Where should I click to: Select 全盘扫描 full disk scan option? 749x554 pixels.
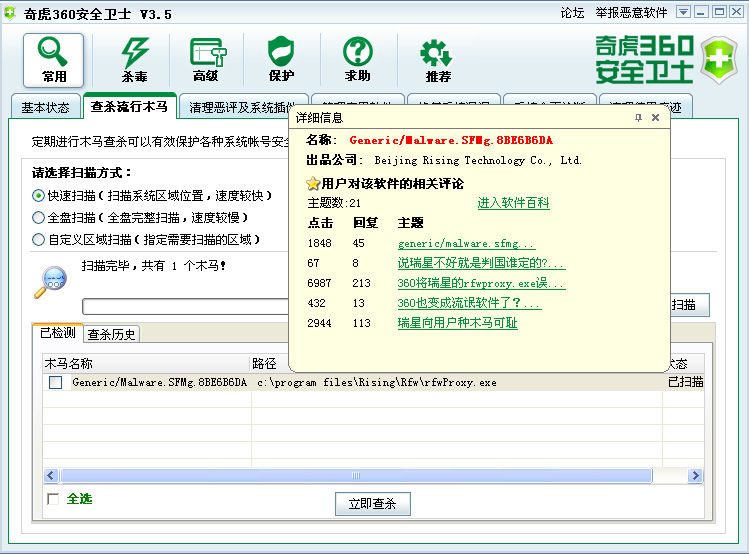pyautogui.click(x=39, y=218)
